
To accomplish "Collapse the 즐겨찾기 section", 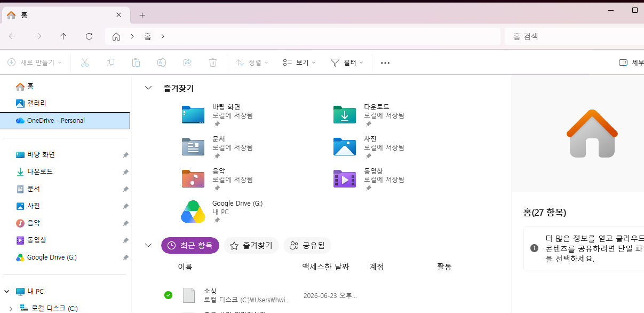I will point(148,88).
